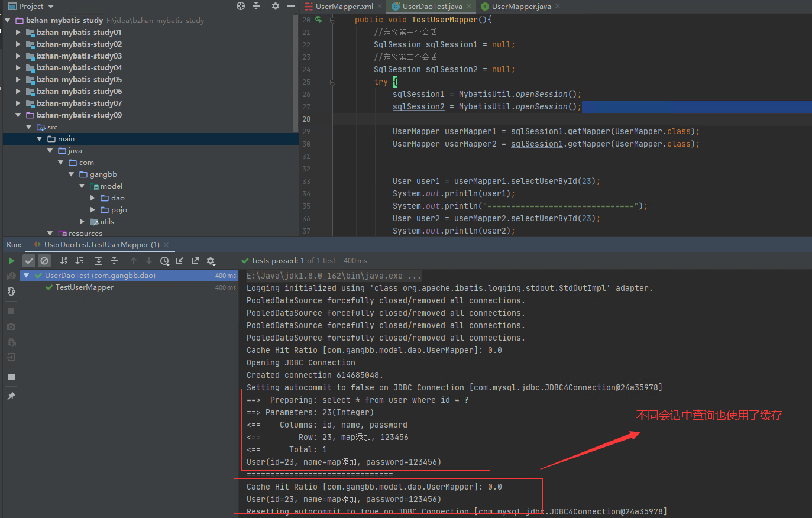
Task: Expand the utils package
Action: point(82,221)
